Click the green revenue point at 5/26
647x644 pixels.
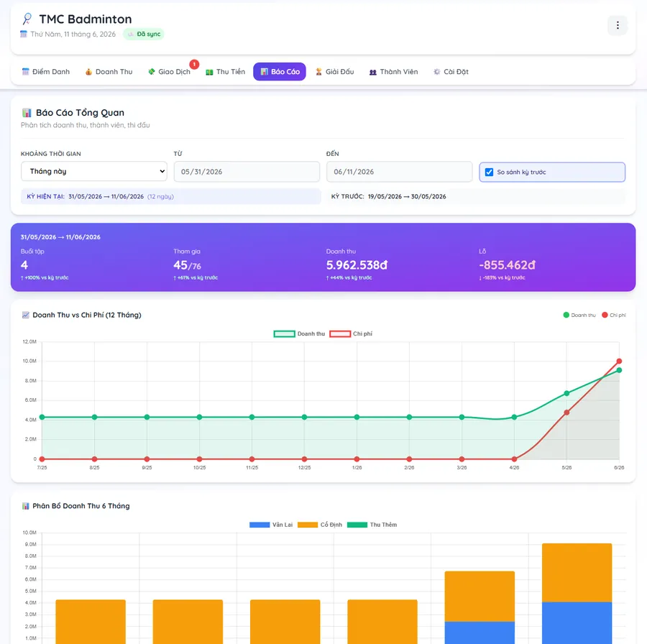point(566,394)
